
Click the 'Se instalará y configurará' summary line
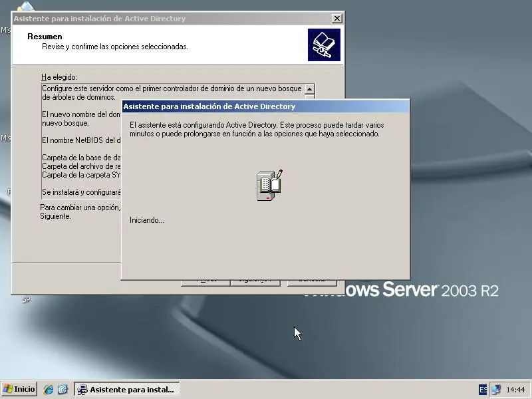tap(81, 192)
